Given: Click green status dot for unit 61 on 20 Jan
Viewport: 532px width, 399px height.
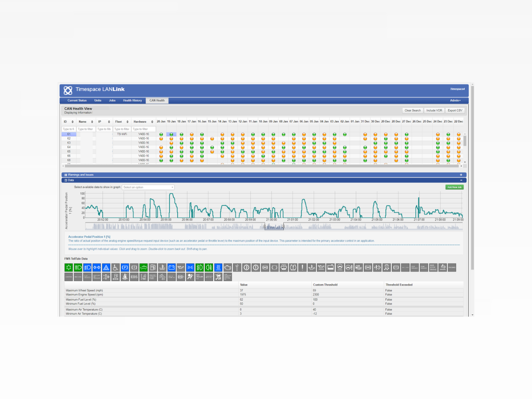Looking at the screenshot, I should point(161,134).
